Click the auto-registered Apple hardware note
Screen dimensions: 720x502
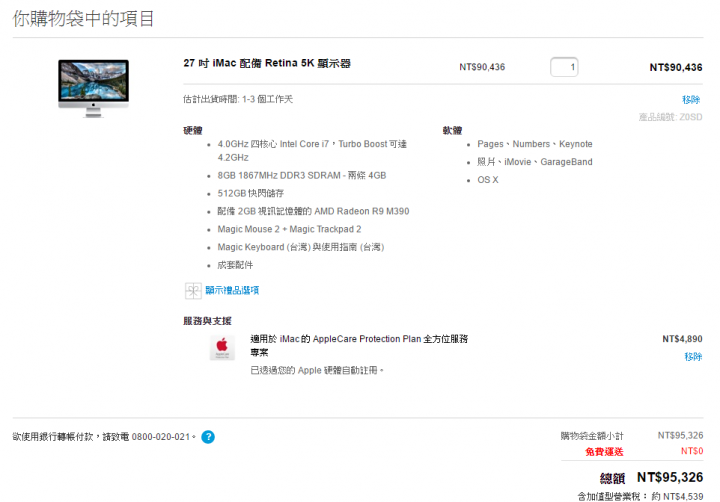317,371
